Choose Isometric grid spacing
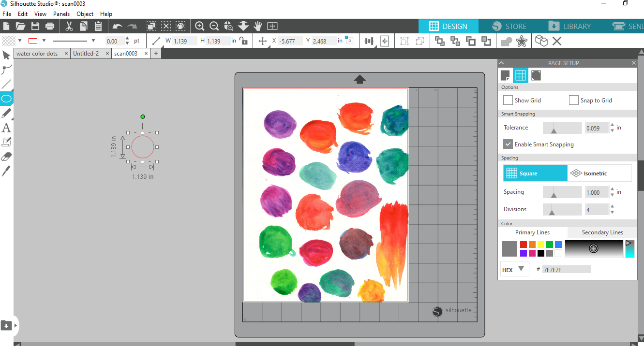644x346 pixels. (x=599, y=173)
